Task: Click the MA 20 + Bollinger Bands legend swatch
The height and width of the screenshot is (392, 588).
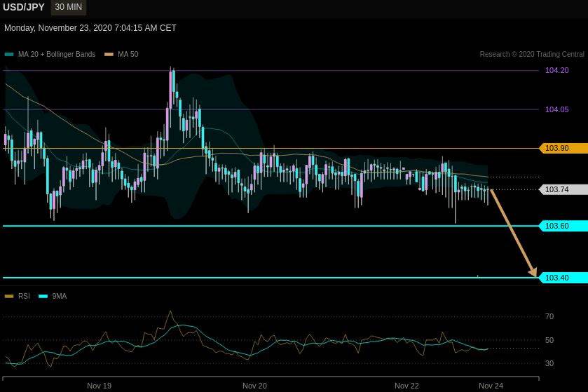Action: pos(9,55)
